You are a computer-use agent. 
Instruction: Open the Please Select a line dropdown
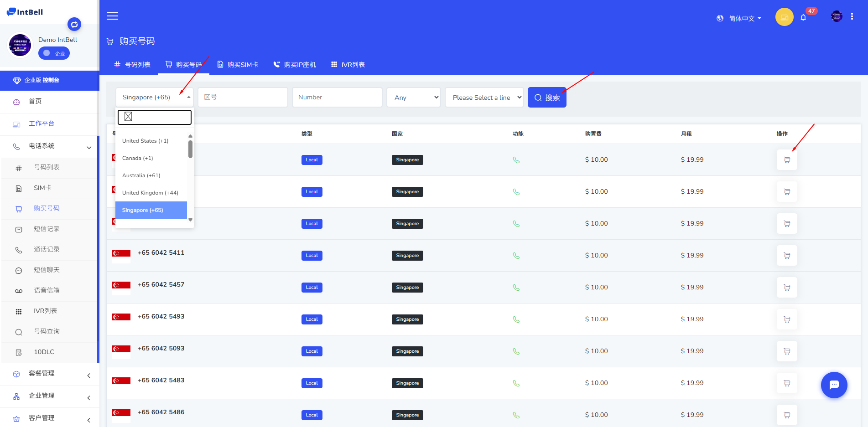click(484, 98)
